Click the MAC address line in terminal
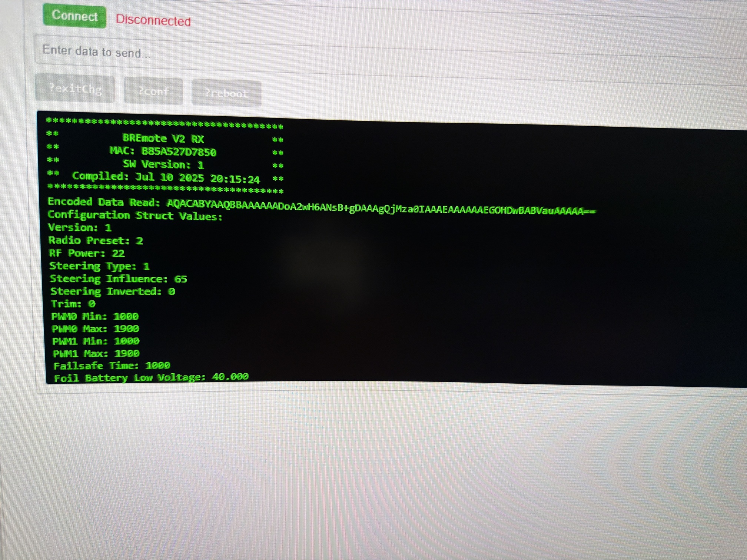This screenshot has width=747, height=560. click(x=163, y=152)
